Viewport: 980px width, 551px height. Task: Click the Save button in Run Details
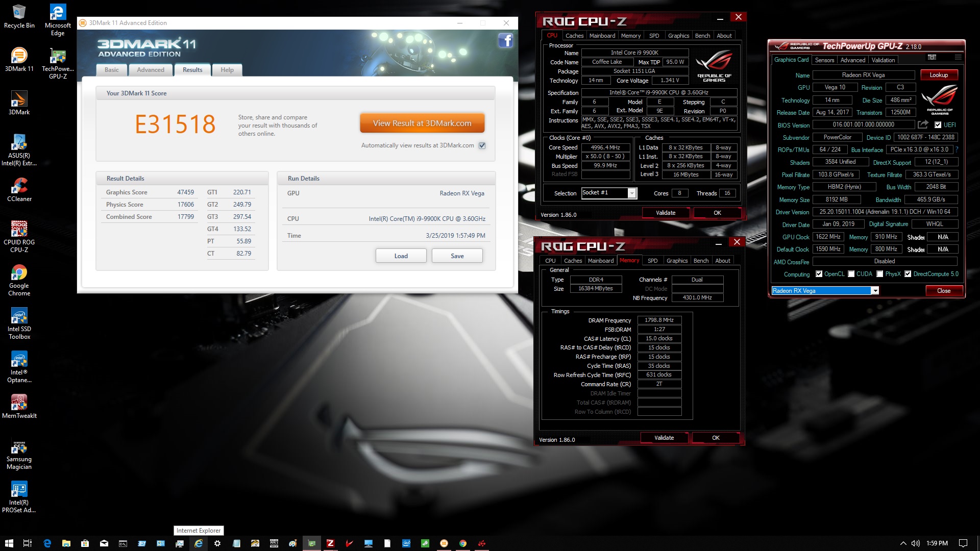pyautogui.click(x=457, y=256)
